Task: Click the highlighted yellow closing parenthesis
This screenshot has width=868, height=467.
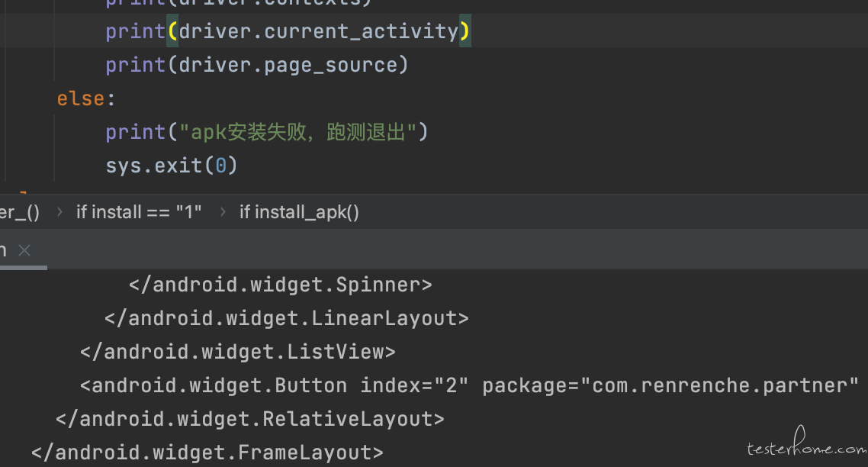Action: pyautogui.click(x=465, y=31)
